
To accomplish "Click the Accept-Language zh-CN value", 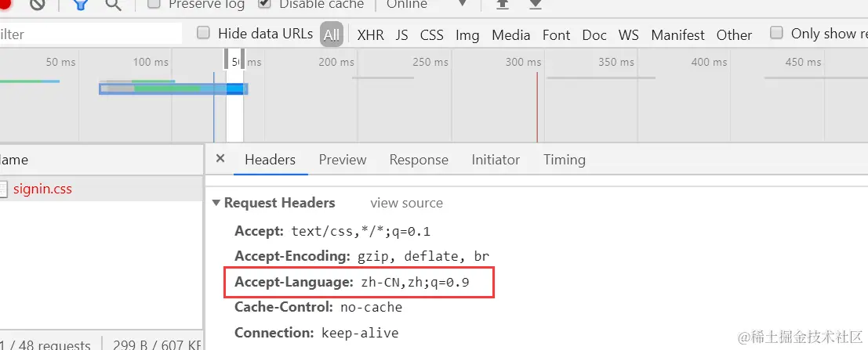I will [x=415, y=282].
